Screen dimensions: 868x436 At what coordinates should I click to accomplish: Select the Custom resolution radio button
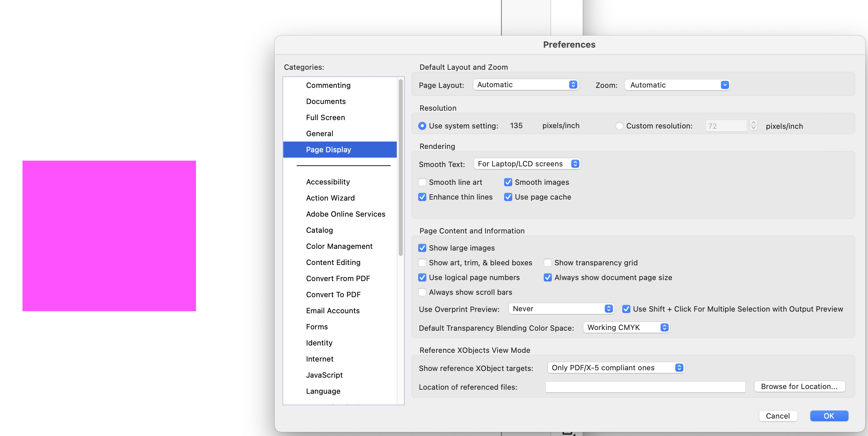pos(619,125)
